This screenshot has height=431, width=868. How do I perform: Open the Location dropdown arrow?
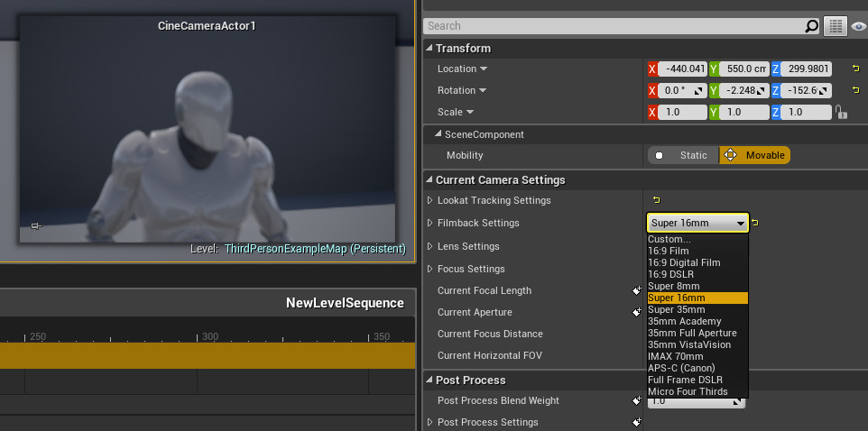coord(484,69)
